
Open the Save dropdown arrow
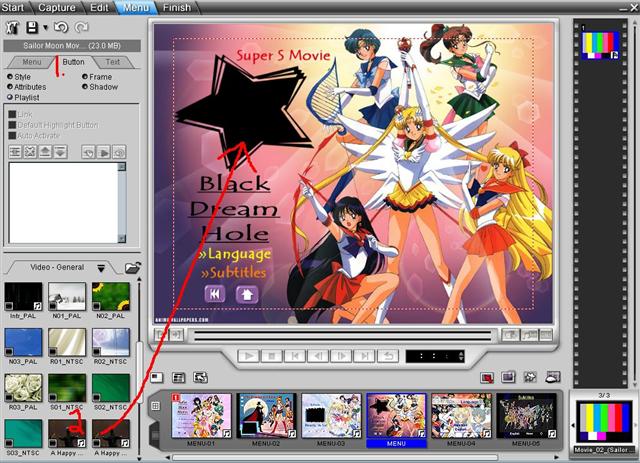(45, 28)
